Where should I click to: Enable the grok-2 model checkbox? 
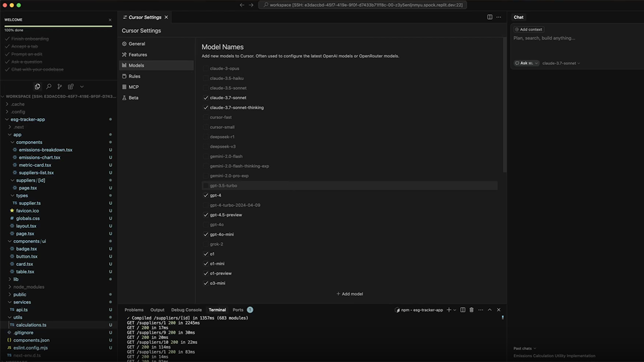coord(205,244)
